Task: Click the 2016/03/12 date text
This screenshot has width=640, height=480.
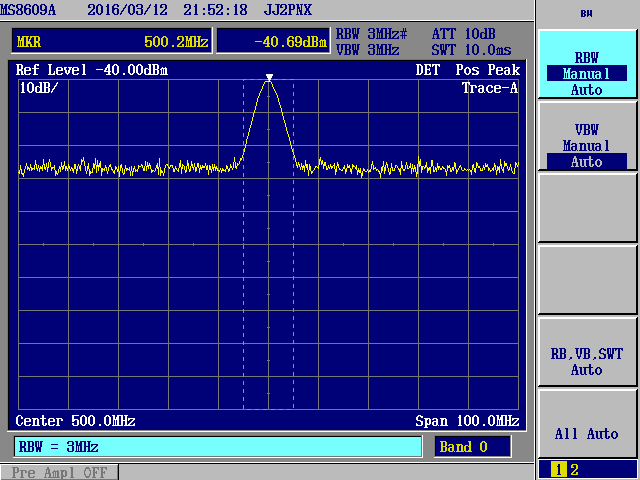Action: (x=127, y=9)
